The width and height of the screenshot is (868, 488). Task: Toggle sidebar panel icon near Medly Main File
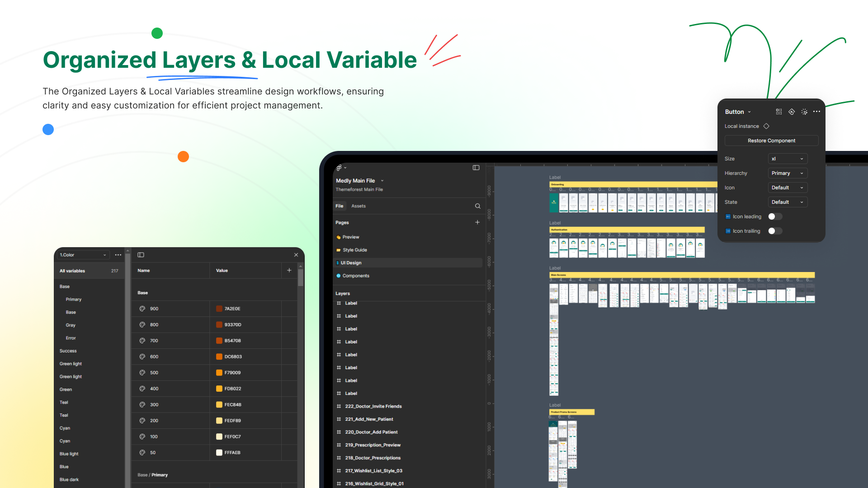pos(476,168)
